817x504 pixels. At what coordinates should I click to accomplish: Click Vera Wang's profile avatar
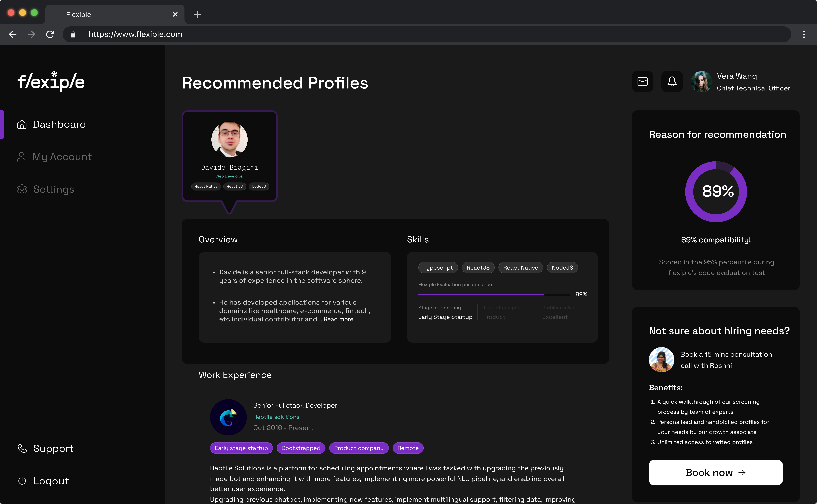point(701,82)
